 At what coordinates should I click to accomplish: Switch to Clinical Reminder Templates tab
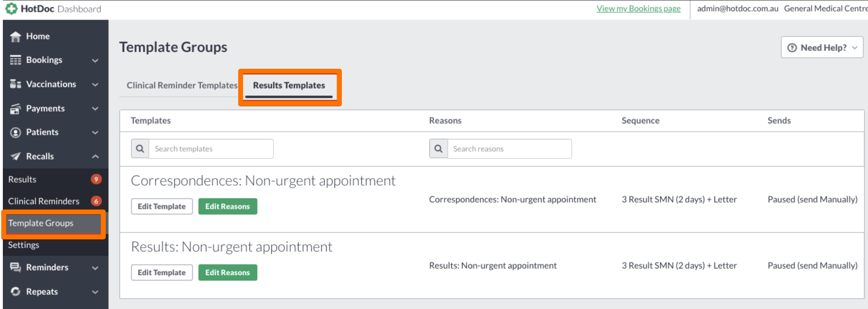pyautogui.click(x=182, y=85)
